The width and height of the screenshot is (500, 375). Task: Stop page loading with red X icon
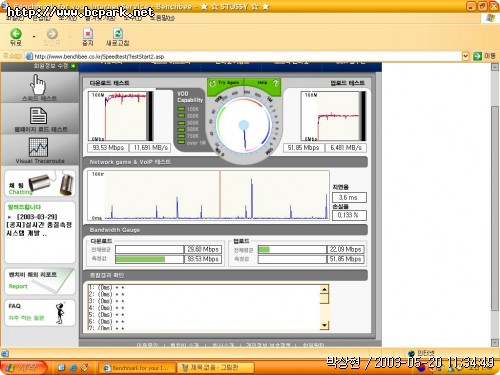click(88, 34)
